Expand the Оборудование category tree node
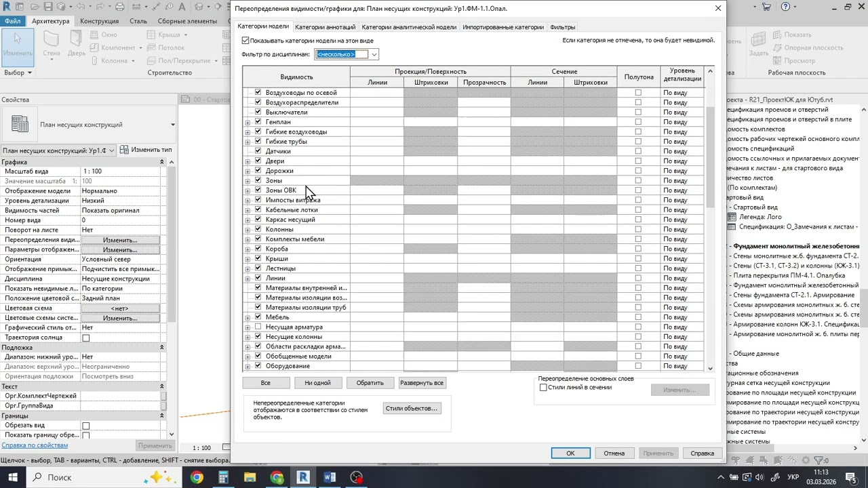The image size is (868, 488). (x=248, y=366)
